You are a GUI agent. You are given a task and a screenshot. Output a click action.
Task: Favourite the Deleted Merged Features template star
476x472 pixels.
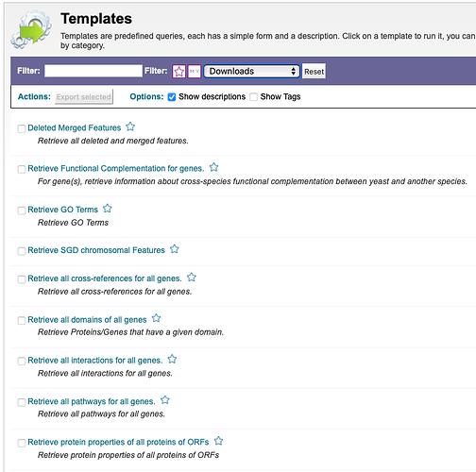pyautogui.click(x=130, y=126)
